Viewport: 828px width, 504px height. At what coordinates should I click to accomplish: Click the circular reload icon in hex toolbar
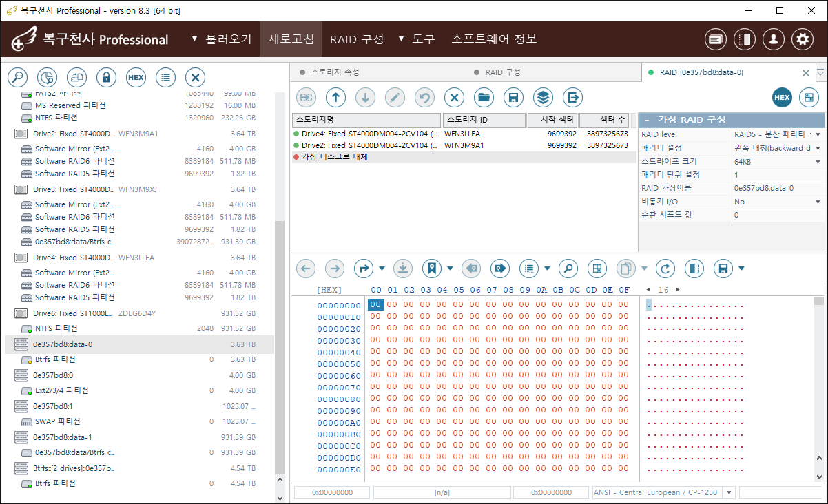665,269
